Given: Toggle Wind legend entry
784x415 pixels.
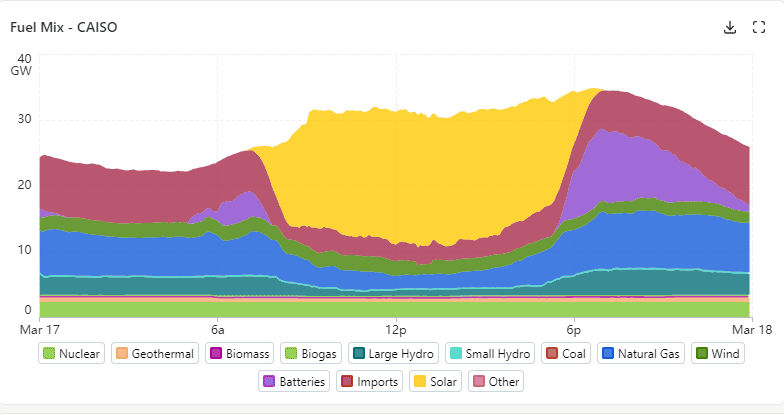Looking at the screenshot, I should pyautogui.click(x=717, y=353).
